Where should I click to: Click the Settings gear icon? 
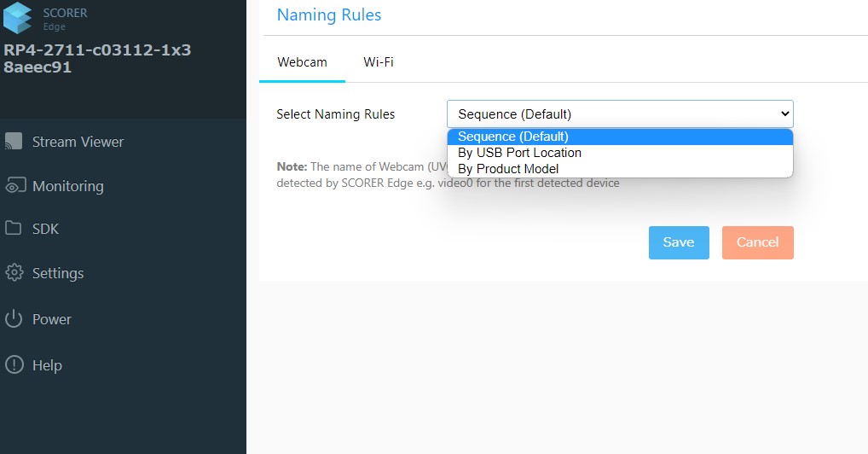(14, 273)
